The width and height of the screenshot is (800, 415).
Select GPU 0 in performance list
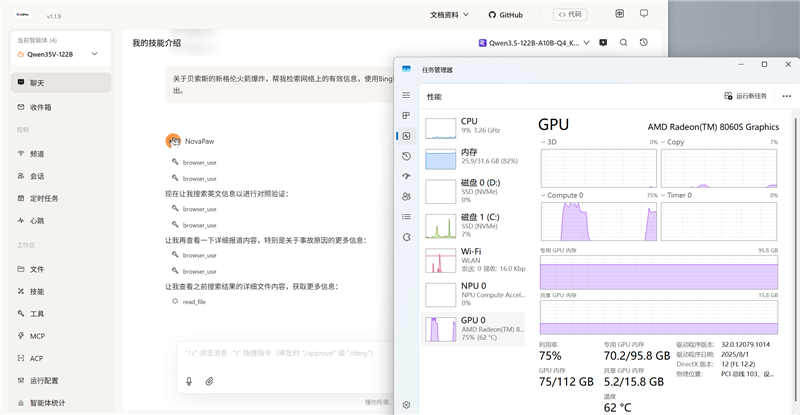473,329
